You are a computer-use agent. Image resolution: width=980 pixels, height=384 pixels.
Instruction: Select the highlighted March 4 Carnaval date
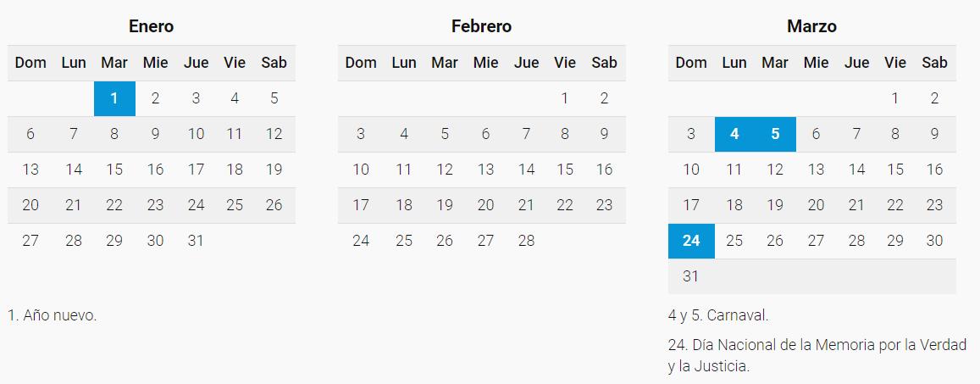coord(734,134)
